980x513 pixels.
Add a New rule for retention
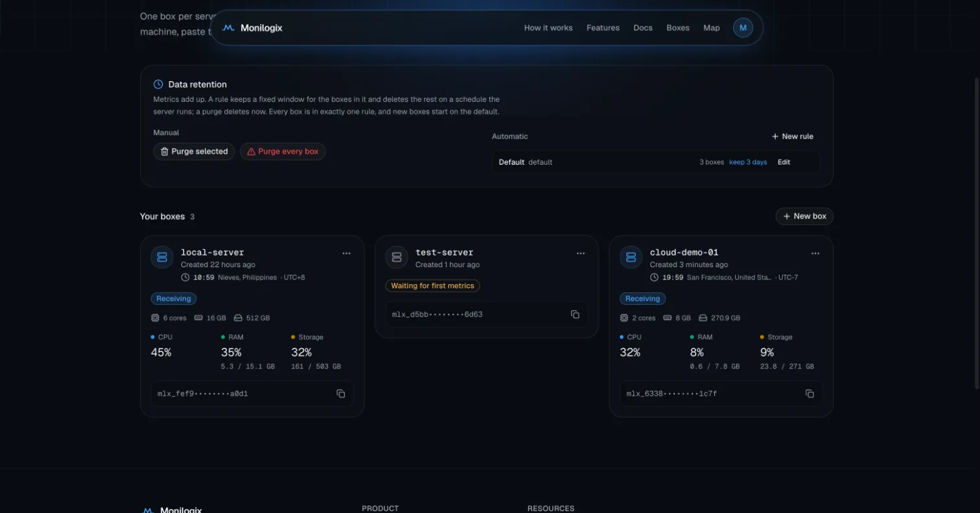(x=792, y=136)
